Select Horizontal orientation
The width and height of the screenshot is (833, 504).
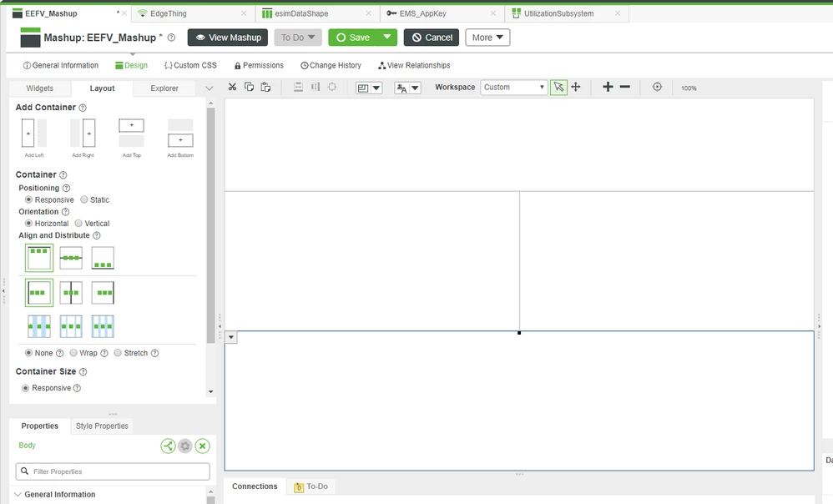click(x=28, y=223)
